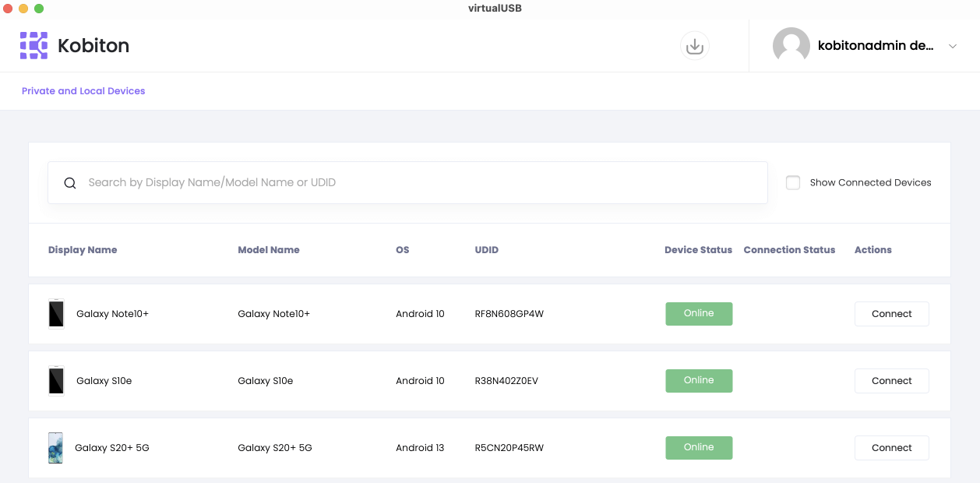
Task: Connect the Galaxy Note10+ device
Action: coord(892,314)
